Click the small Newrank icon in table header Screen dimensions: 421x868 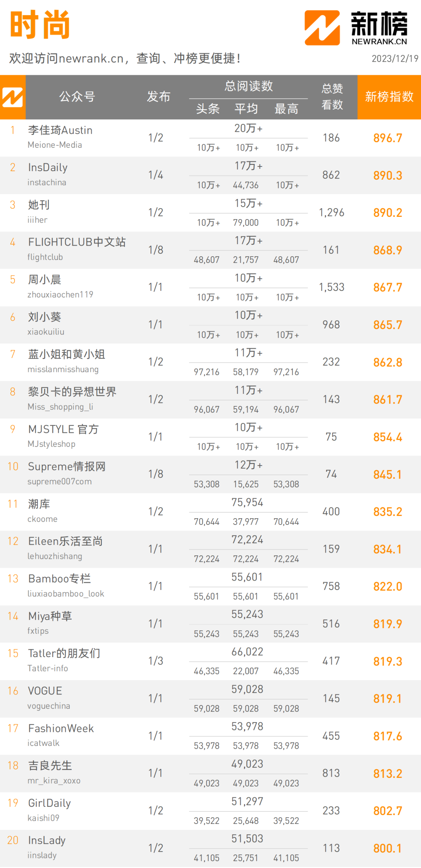coord(12,97)
